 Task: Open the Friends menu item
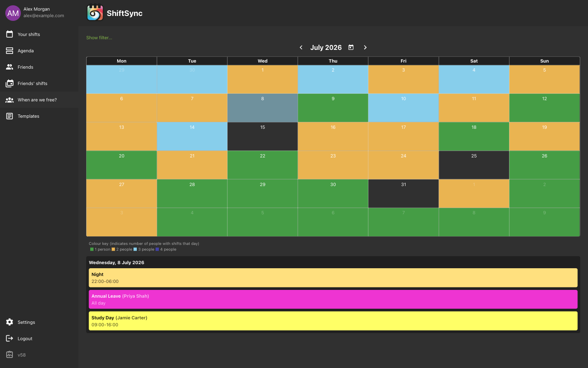[x=39, y=67]
